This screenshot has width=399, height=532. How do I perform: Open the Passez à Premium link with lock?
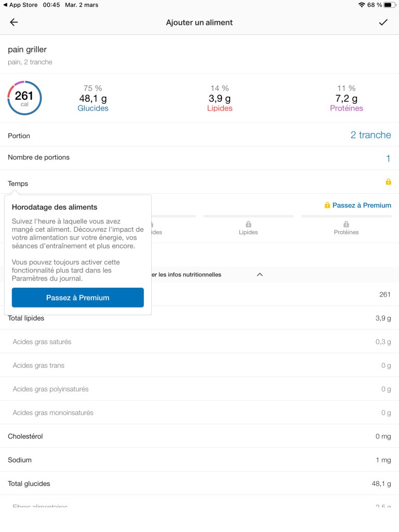click(x=357, y=205)
